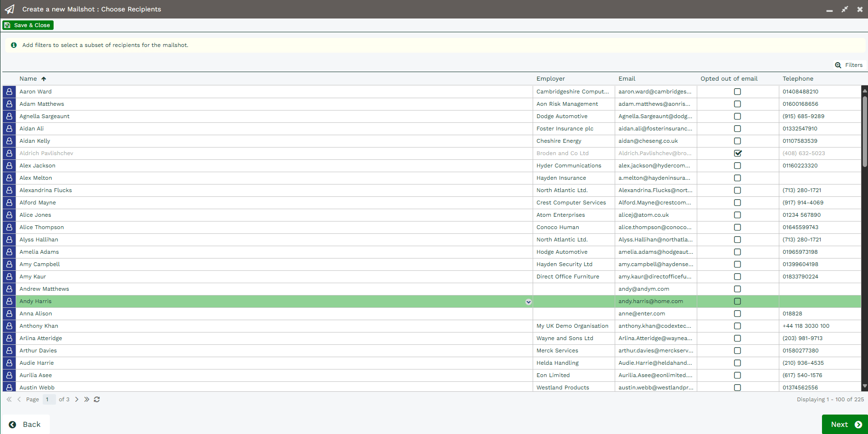Click the person icon beside Alice Jones
Image resolution: width=868 pixels, height=434 pixels.
(x=9, y=215)
